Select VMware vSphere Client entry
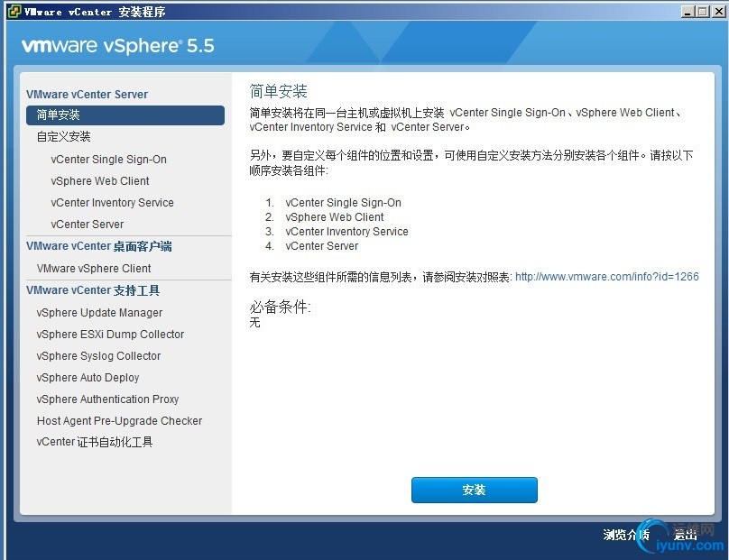Viewport: 729px width, 560px height. click(x=94, y=269)
